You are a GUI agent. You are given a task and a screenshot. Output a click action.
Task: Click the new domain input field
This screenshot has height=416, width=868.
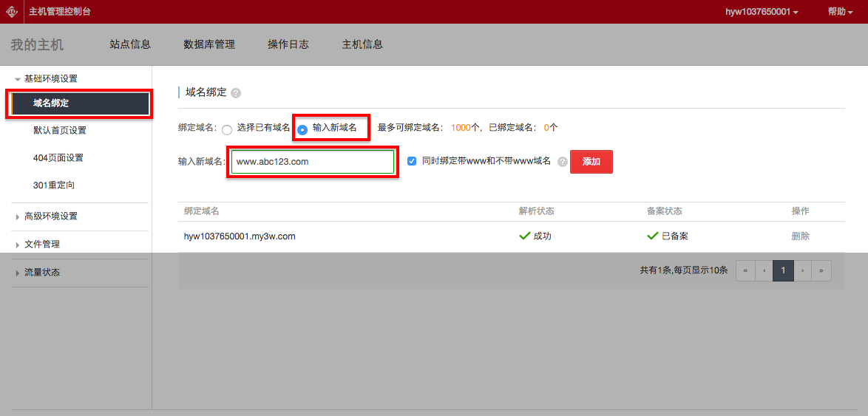(312, 162)
